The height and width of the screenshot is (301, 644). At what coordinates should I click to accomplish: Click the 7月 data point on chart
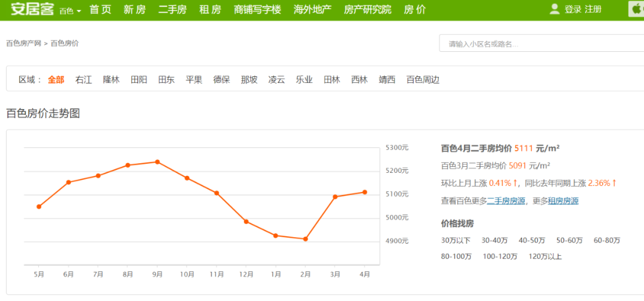[x=98, y=176]
